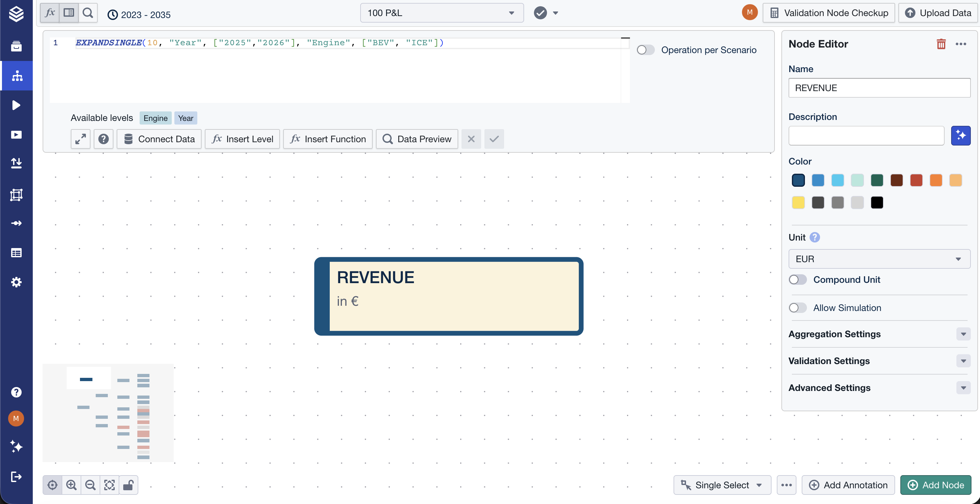Viewport: 980px width, 504px height.
Task: Toggle the canvas lock icon
Action: [x=128, y=485]
